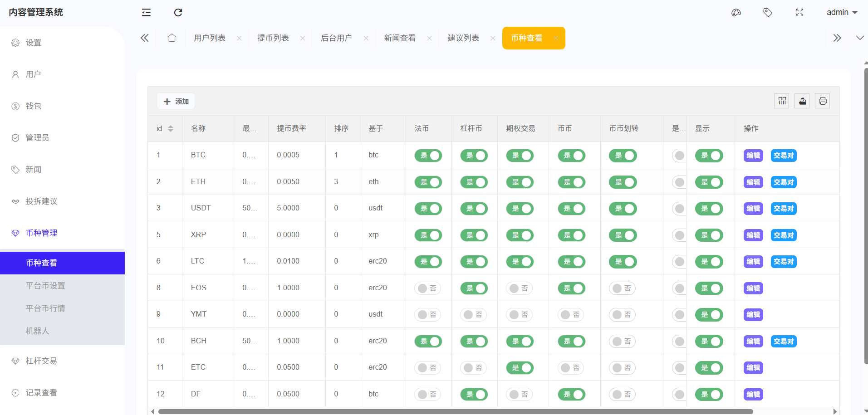Open the column filter grid icon
The width and height of the screenshot is (868, 415).
782,101
